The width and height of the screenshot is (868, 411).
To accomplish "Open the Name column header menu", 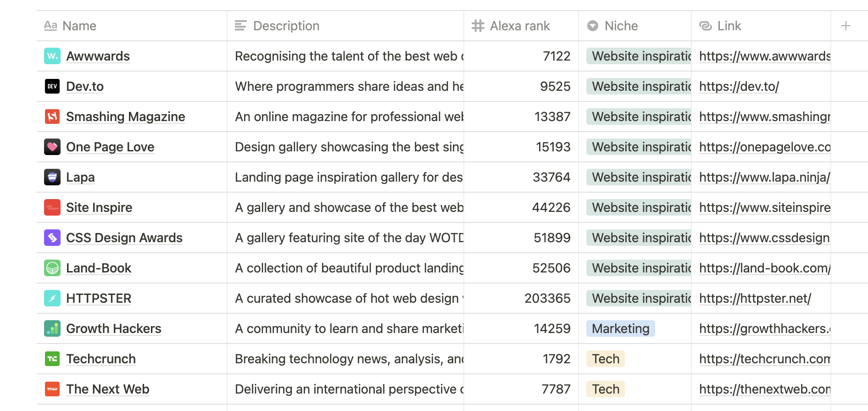I will click(132, 26).
